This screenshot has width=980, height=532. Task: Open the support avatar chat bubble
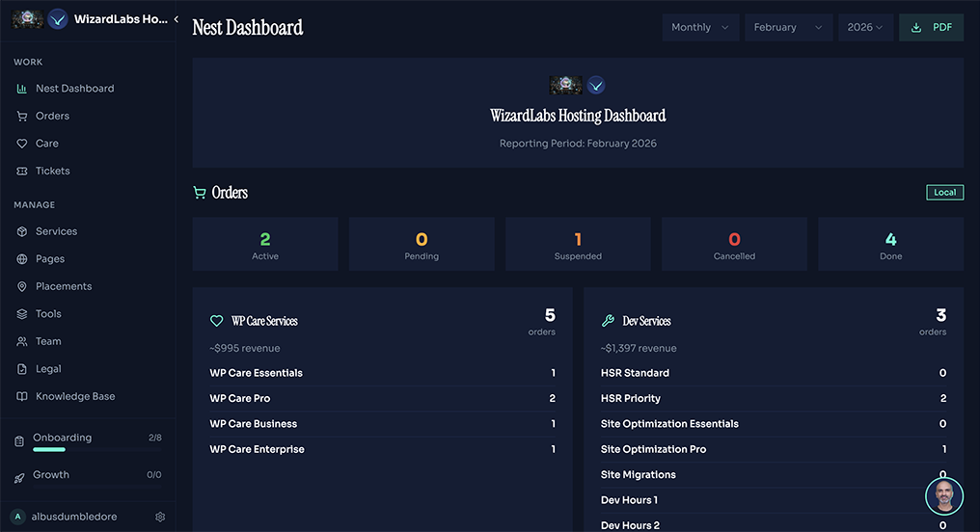click(943, 496)
